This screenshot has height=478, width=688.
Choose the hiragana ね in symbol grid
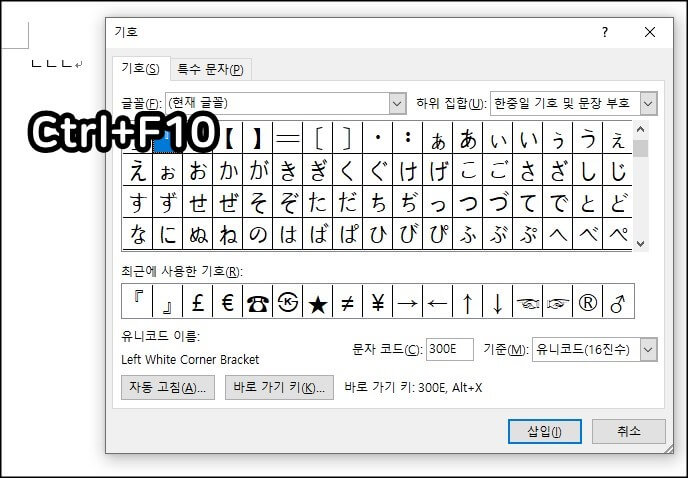pos(227,234)
